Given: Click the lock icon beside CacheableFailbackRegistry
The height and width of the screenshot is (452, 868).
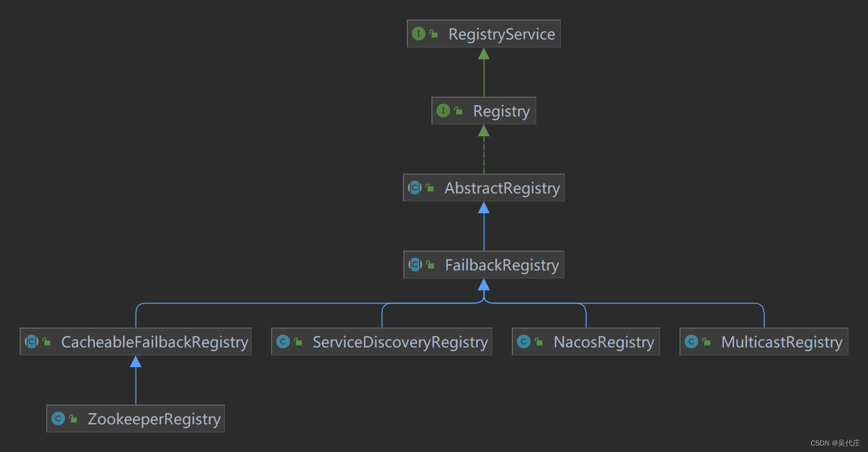Looking at the screenshot, I should tap(46, 341).
